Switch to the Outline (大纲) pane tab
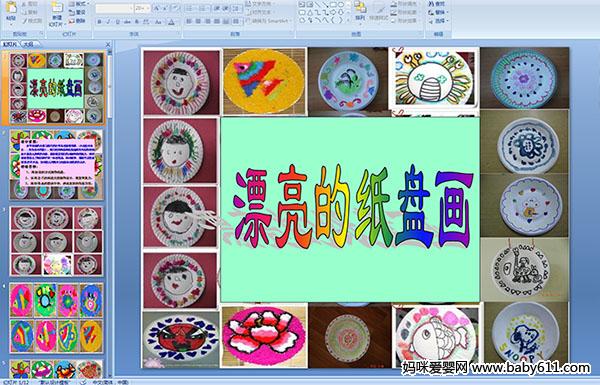Image resolution: width=600 pixels, height=385 pixels. tap(29, 44)
